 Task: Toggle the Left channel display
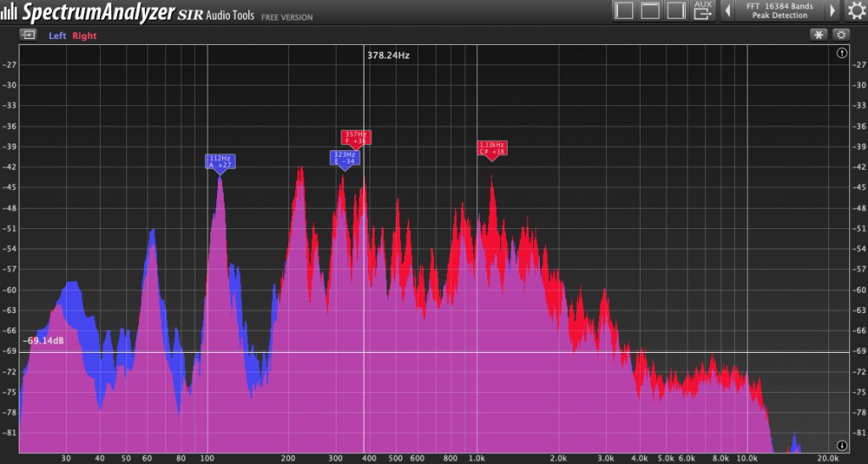pos(57,36)
